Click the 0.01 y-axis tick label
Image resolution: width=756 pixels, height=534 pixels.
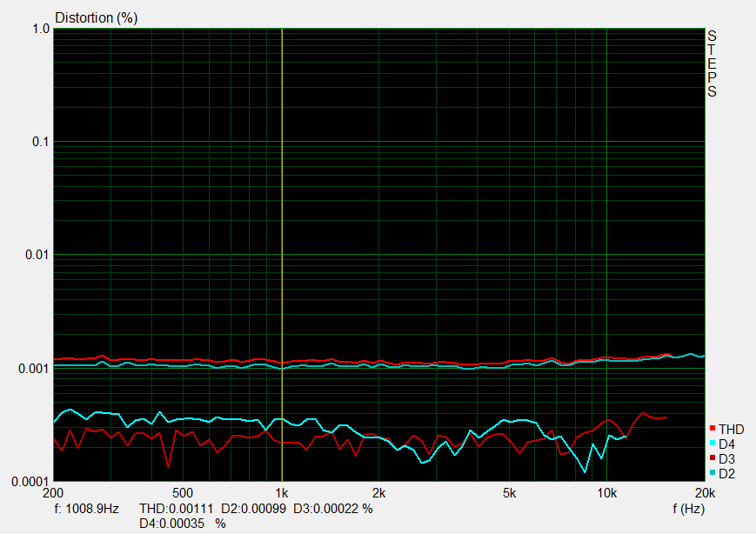37,255
